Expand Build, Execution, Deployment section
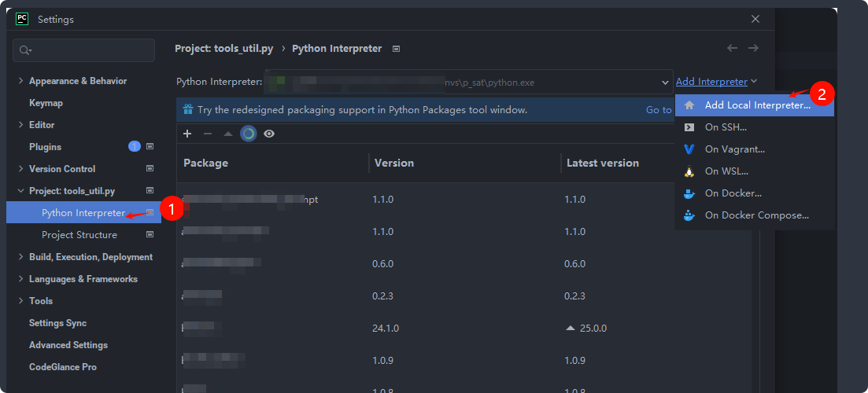 21,257
